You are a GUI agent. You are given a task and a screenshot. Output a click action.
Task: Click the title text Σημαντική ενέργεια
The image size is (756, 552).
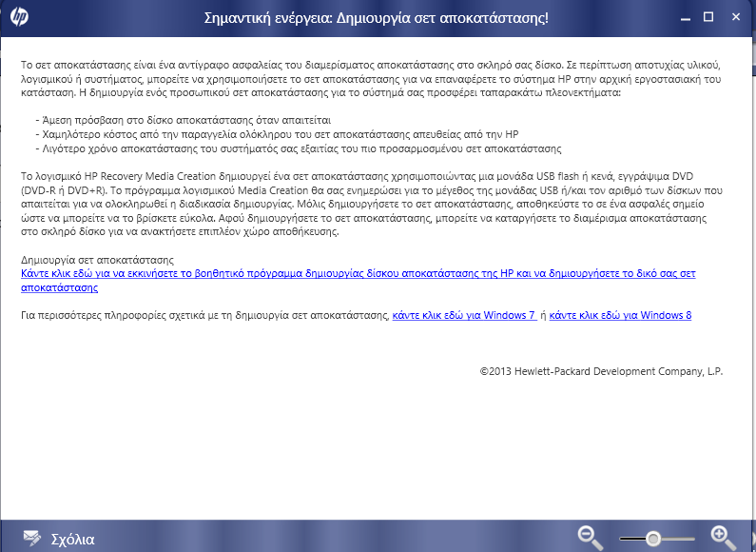pyautogui.click(x=267, y=18)
